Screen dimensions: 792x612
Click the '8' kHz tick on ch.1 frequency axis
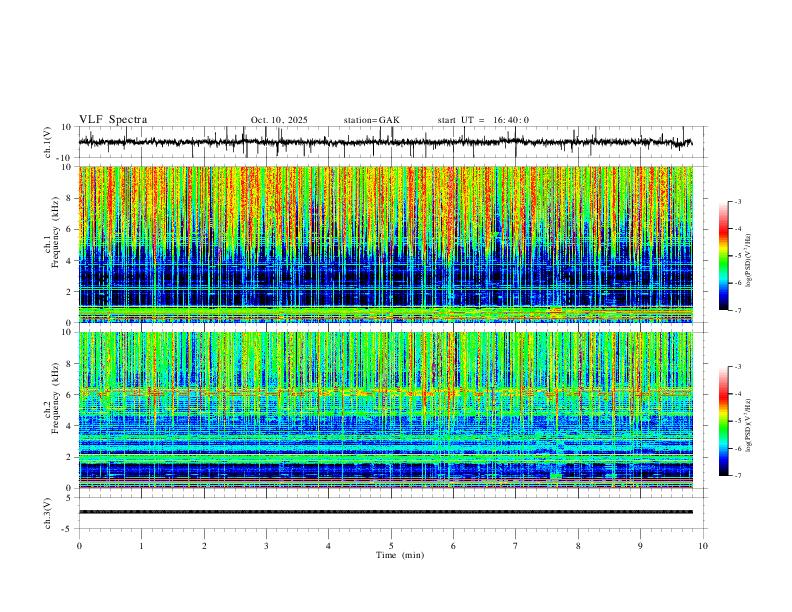69,198
